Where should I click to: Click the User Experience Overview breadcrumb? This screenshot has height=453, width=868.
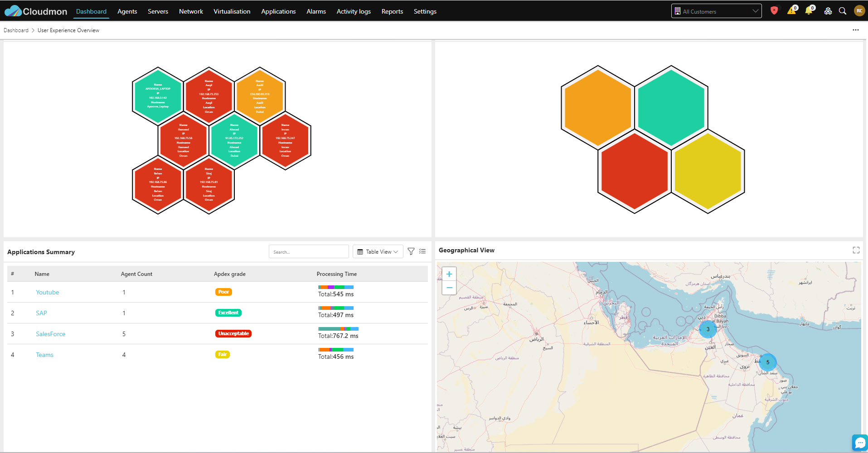[68, 30]
